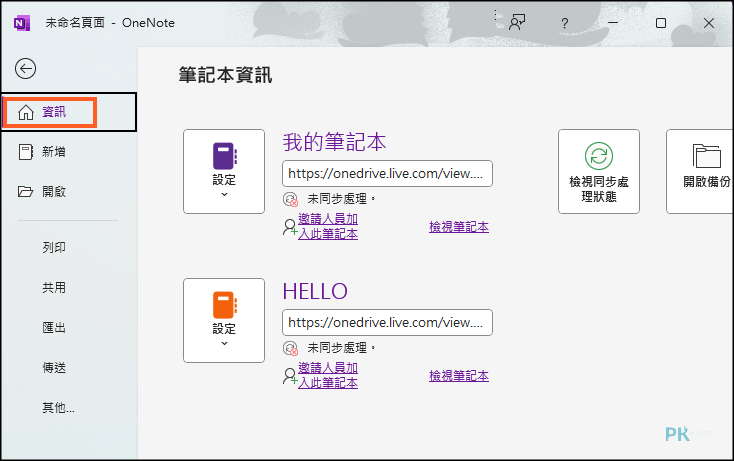Close the OneNote window

[x=709, y=23]
